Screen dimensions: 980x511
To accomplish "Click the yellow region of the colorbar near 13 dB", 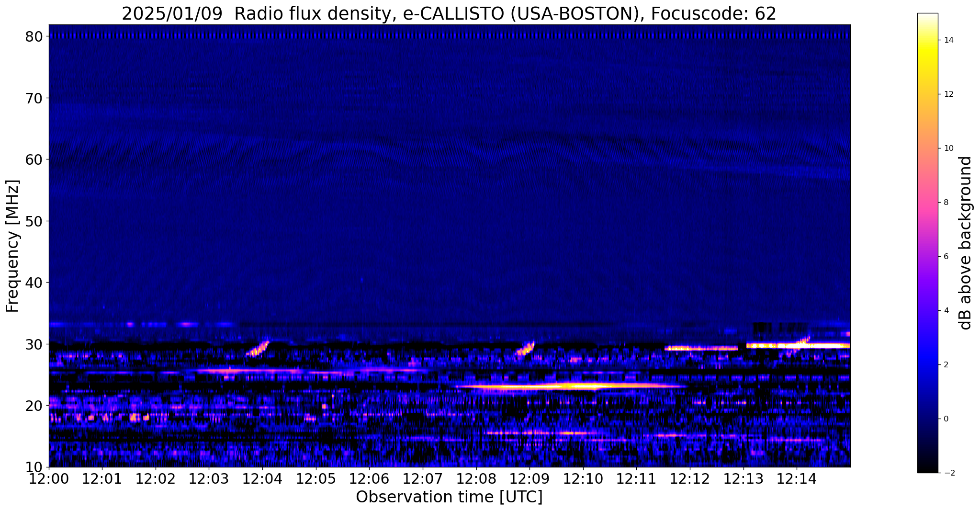I will [x=927, y=67].
